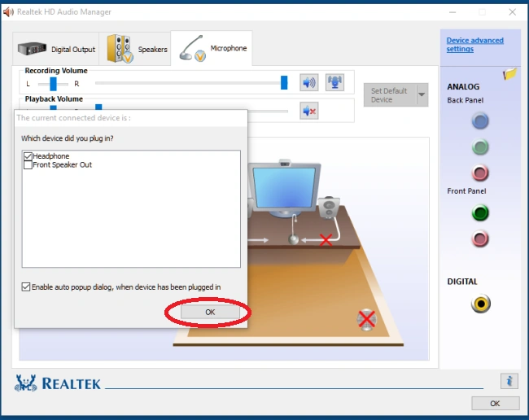Click the main window OK button
529x420 pixels.
(495, 404)
